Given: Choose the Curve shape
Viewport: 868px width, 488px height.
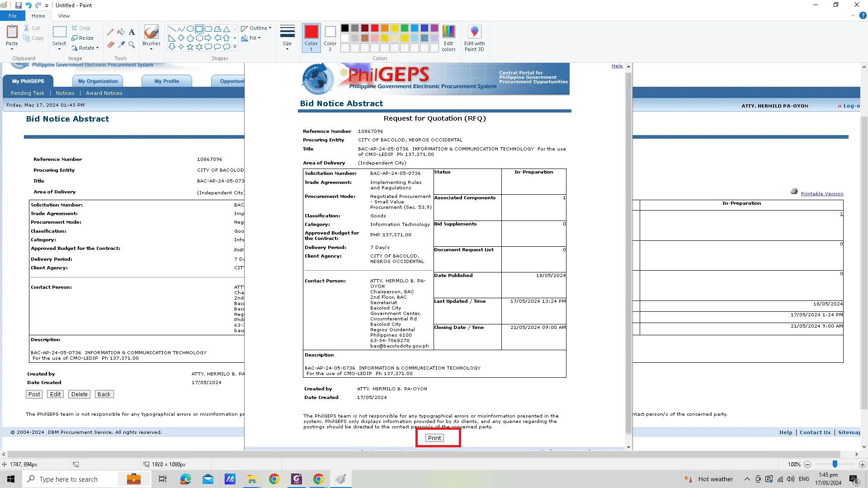Looking at the screenshot, I should 181,28.
